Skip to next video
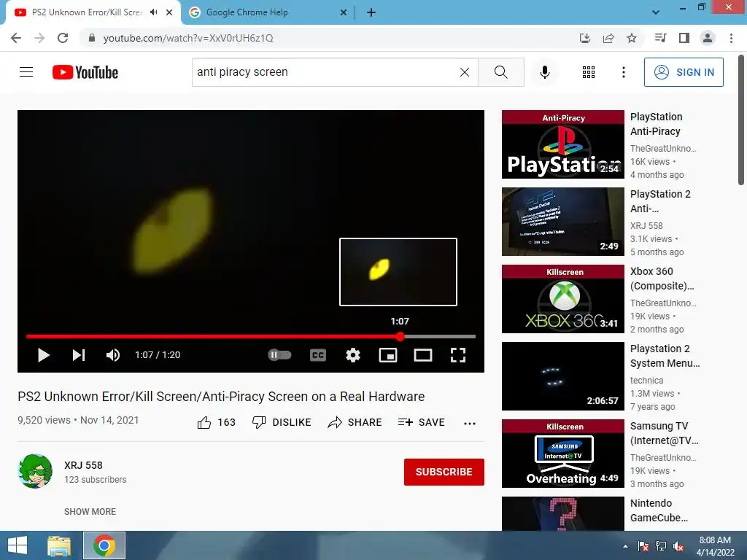 coord(79,355)
